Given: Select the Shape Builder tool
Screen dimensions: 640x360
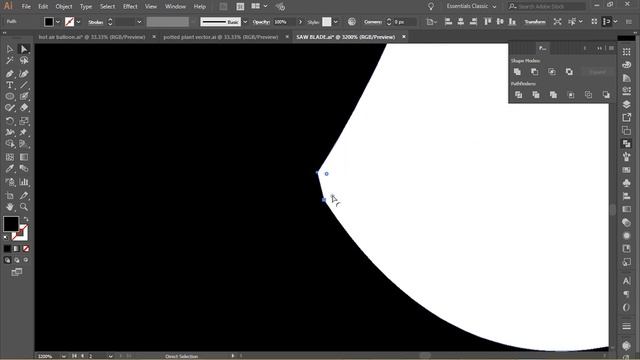Looking at the screenshot, I should coord(10,144).
